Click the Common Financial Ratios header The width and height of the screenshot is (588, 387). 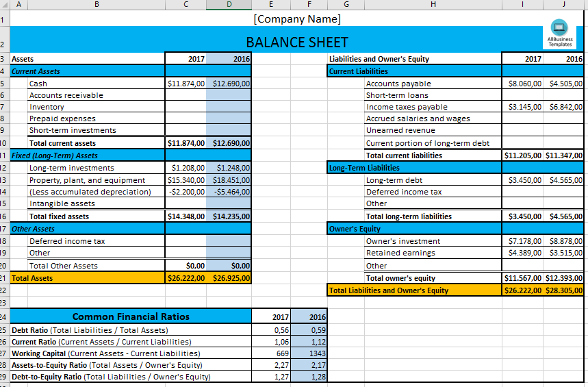(x=131, y=316)
